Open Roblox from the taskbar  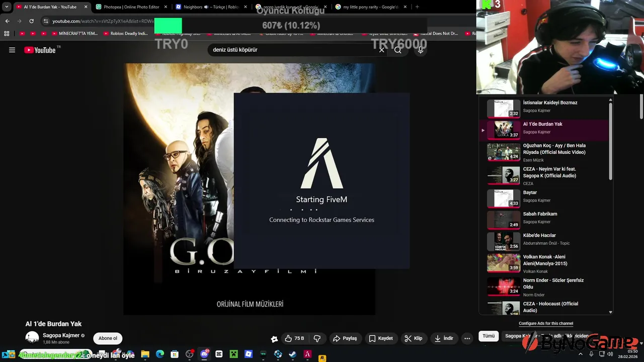click(x=249, y=354)
